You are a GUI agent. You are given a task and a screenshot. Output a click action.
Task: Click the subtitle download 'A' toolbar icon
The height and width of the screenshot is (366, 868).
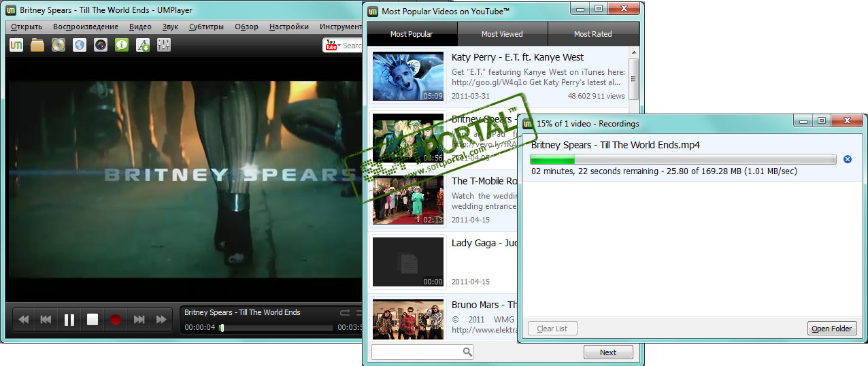coord(143,45)
